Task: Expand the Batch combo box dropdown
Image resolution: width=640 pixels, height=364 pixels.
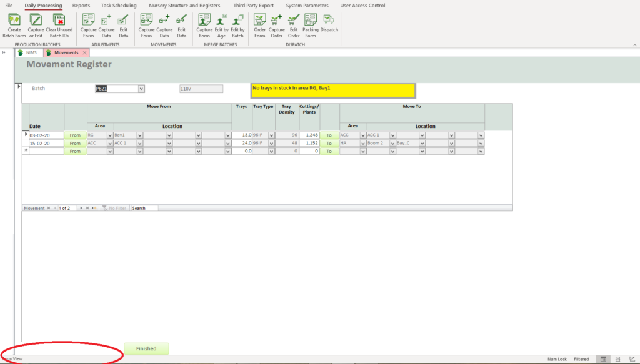Action: coord(141,89)
